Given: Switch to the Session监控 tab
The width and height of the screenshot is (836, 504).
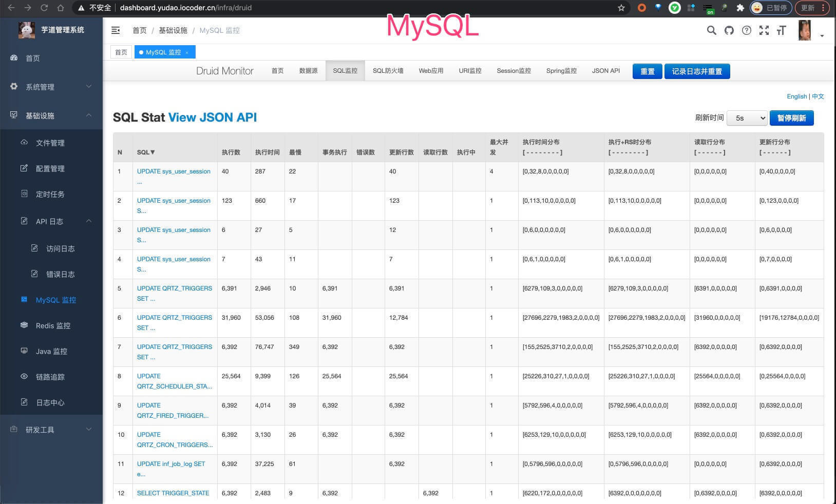Looking at the screenshot, I should click(514, 70).
